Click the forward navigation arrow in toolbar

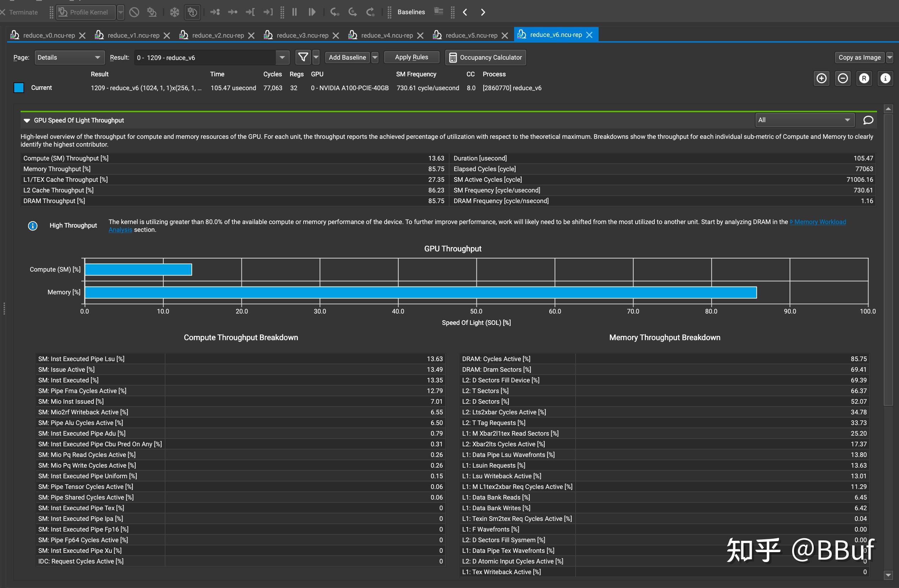pos(483,12)
